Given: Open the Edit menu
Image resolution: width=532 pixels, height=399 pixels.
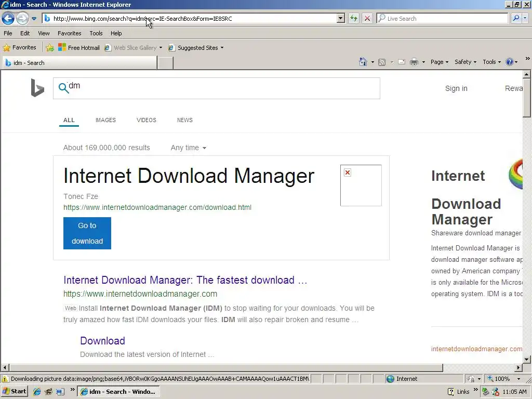Looking at the screenshot, I should tap(25, 33).
